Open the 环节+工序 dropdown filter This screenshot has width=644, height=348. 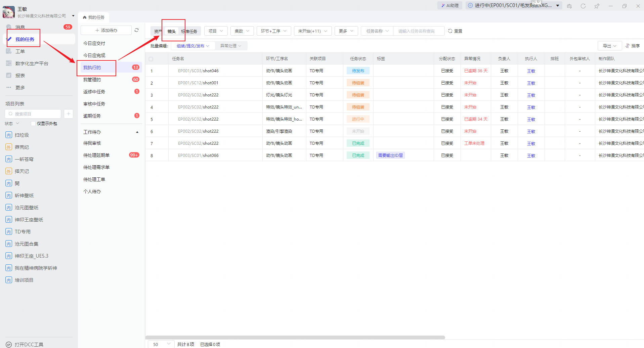[x=273, y=31]
